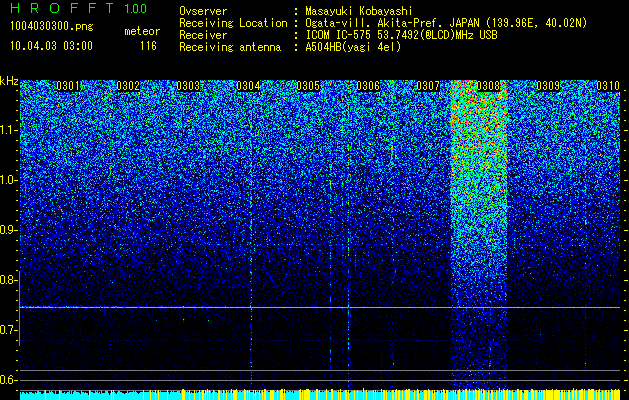Click the 0308 time marker
This screenshot has width=629, height=400.
(x=488, y=86)
